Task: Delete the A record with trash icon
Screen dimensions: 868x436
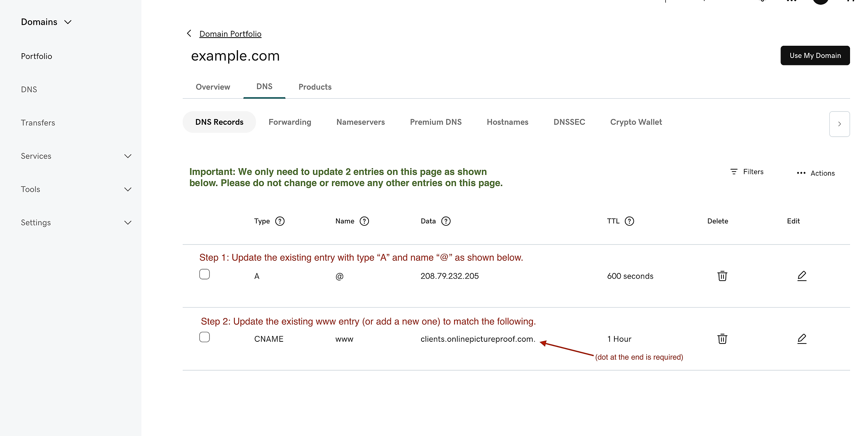Action: pos(722,276)
